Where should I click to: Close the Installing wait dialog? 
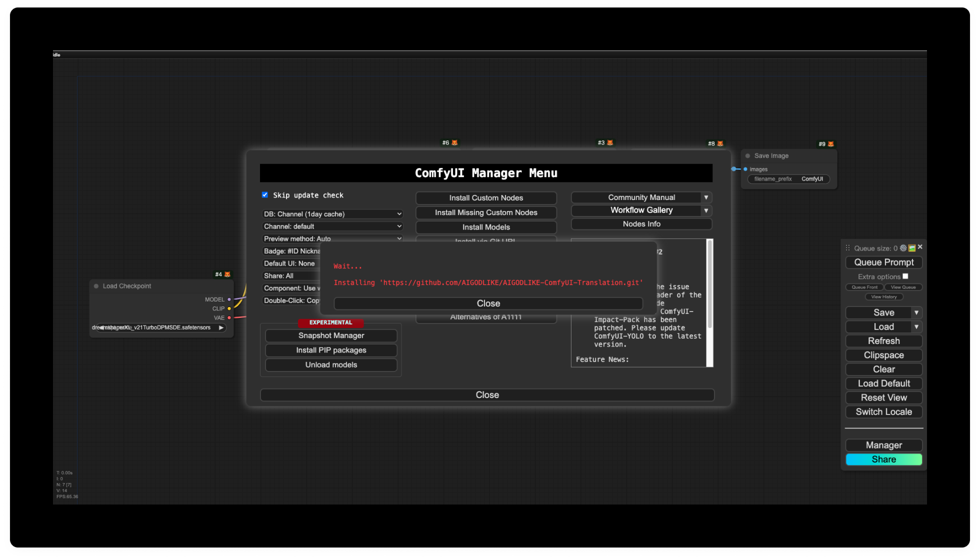pyautogui.click(x=488, y=303)
